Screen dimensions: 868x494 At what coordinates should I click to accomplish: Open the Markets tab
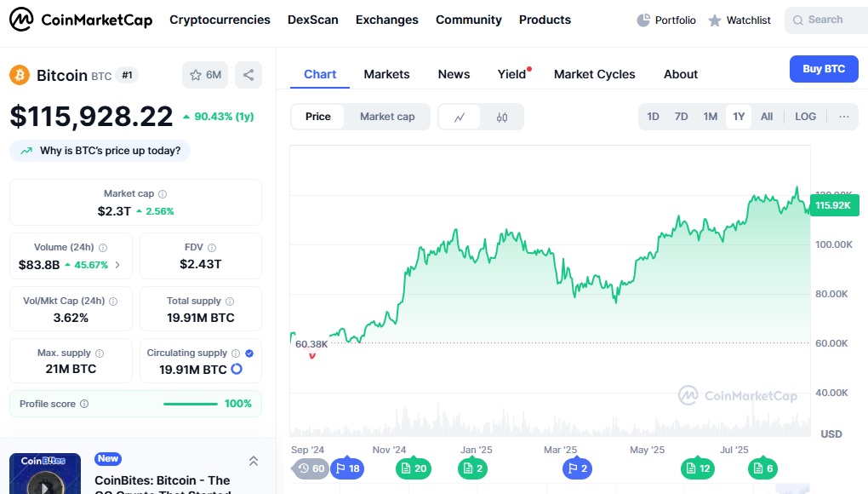coord(386,74)
